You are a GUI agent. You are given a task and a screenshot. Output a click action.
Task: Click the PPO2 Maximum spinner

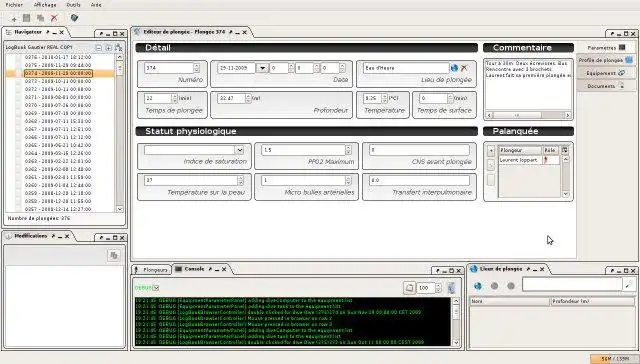[348, 150]
